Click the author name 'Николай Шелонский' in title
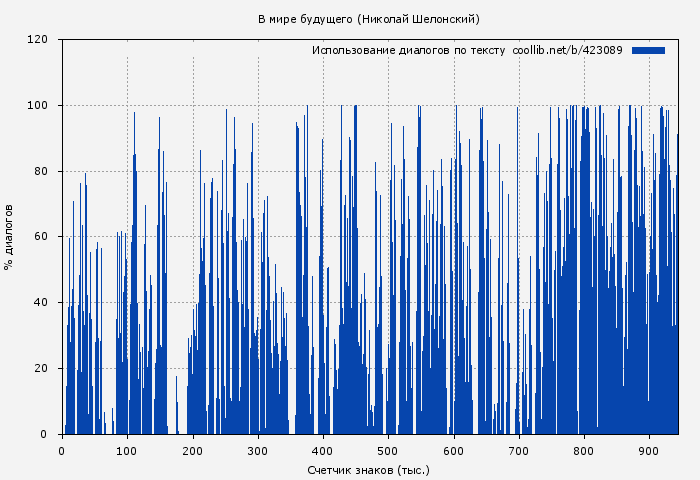 tap(418, 19)
